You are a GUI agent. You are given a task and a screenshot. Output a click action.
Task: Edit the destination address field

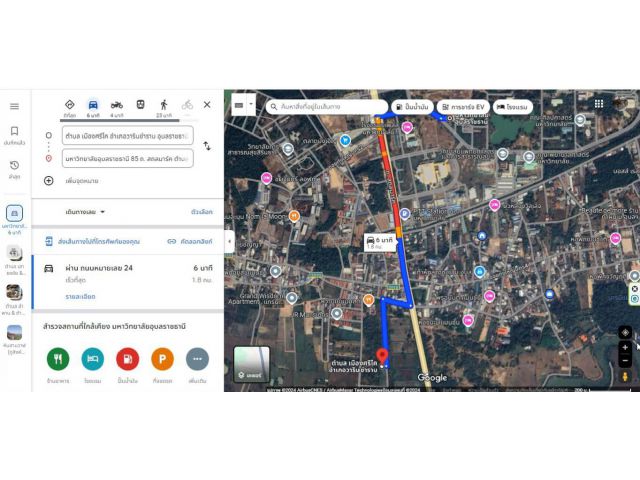(x=128, y=158)
